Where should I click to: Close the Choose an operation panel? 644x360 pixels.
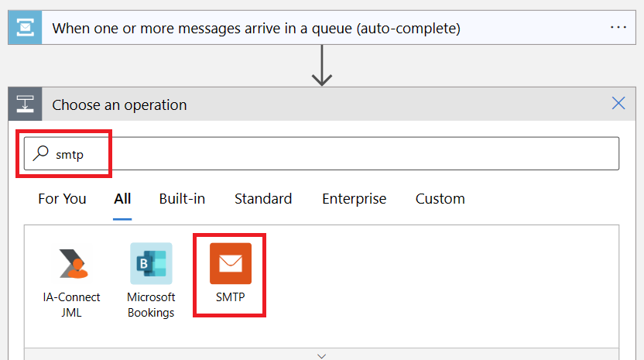point(618,103)
